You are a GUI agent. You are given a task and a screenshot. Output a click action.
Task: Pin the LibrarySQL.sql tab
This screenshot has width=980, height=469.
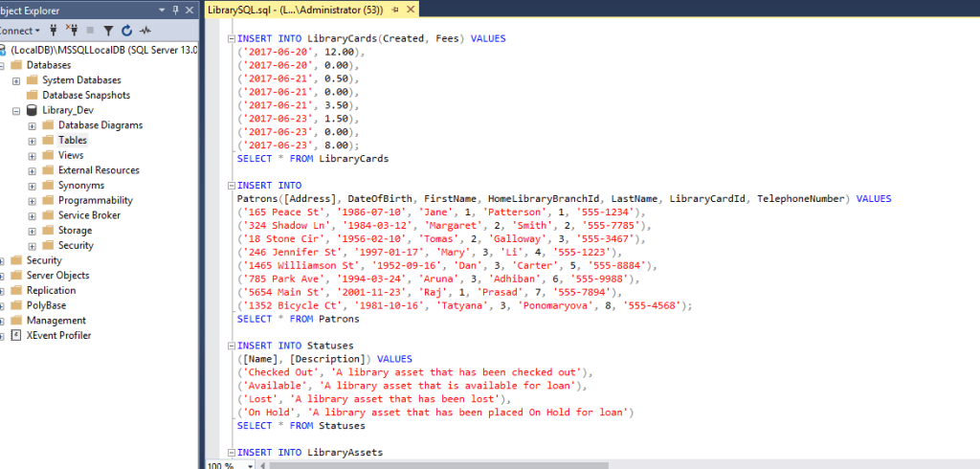(393, 10)
